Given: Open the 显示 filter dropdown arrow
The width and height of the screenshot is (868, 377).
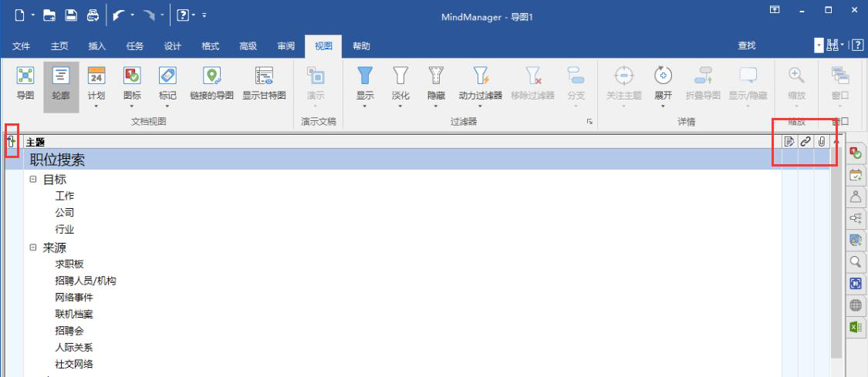Looking at the screenshot, I should [x=365, y=106].
